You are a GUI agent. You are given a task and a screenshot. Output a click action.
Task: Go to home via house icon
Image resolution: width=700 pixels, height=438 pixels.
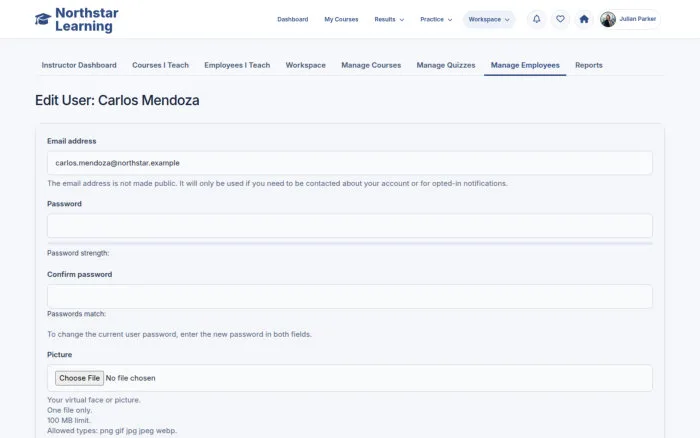coord(584,19)
